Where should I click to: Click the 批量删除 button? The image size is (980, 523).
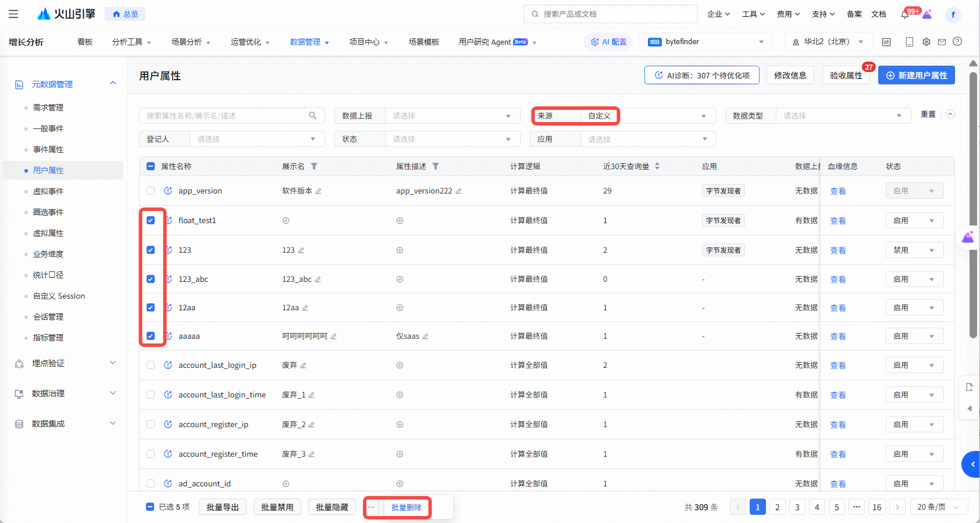[x=406, y=507]
